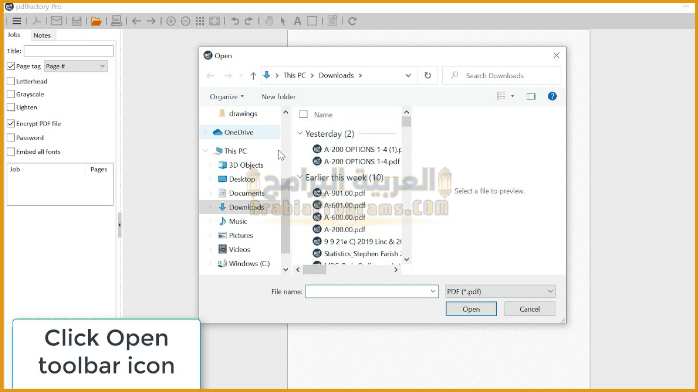Enable Embed all fonts checkbox
Viewport: 698px width, 392px height.
[x=11, y=152]
